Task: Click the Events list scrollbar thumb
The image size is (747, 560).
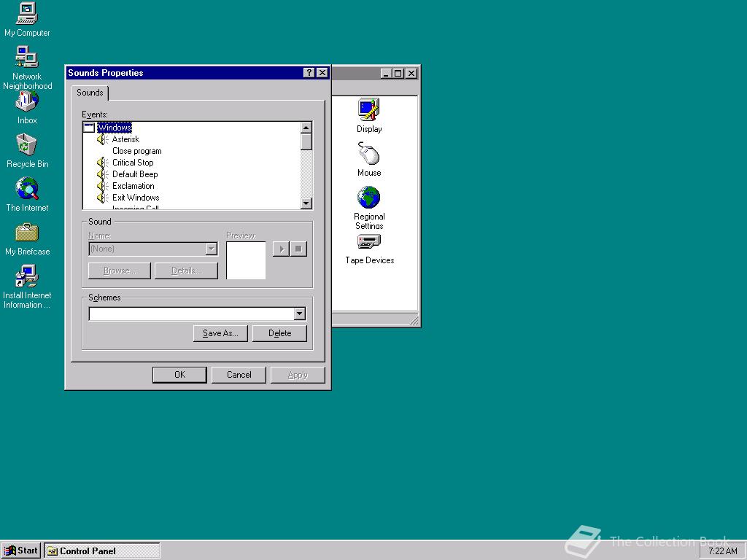Action: (306, 142)
